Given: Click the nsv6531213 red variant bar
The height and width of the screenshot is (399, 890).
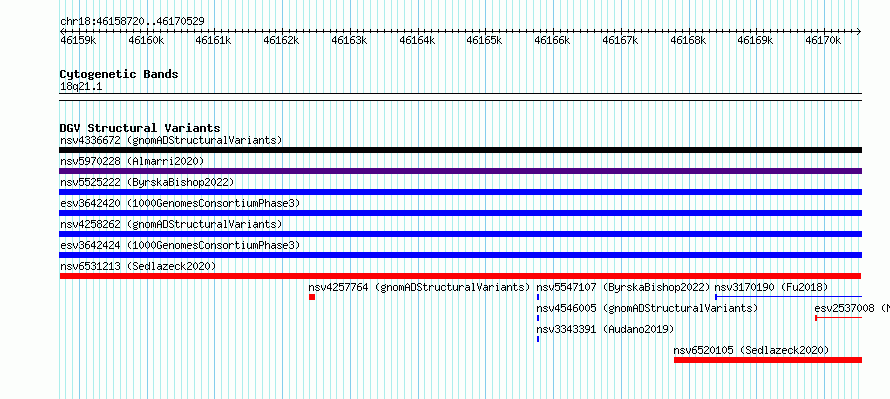Looking at the screenshot, I should click(x=460, y=276).
